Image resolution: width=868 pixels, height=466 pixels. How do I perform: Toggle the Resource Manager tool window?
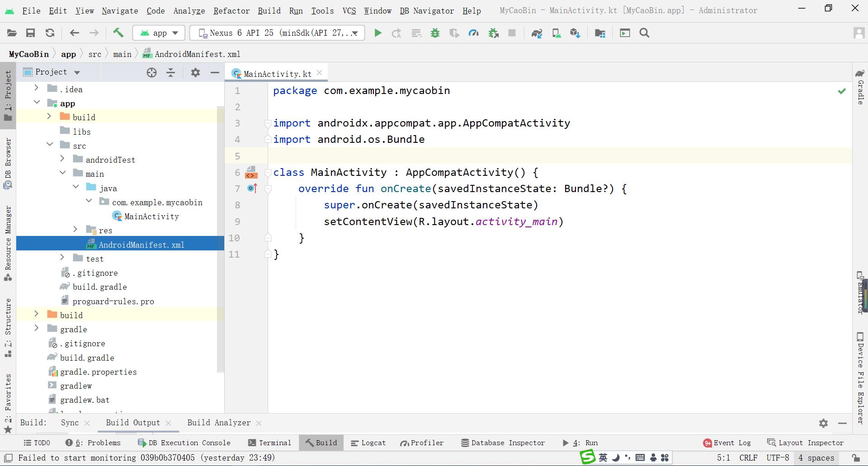point(8,244)
